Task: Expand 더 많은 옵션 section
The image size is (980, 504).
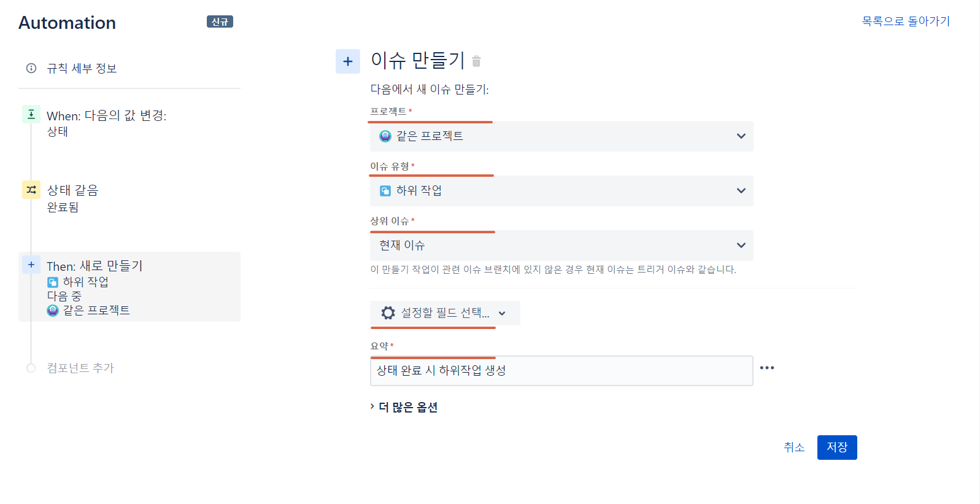Action: click(x=404, y=407)
